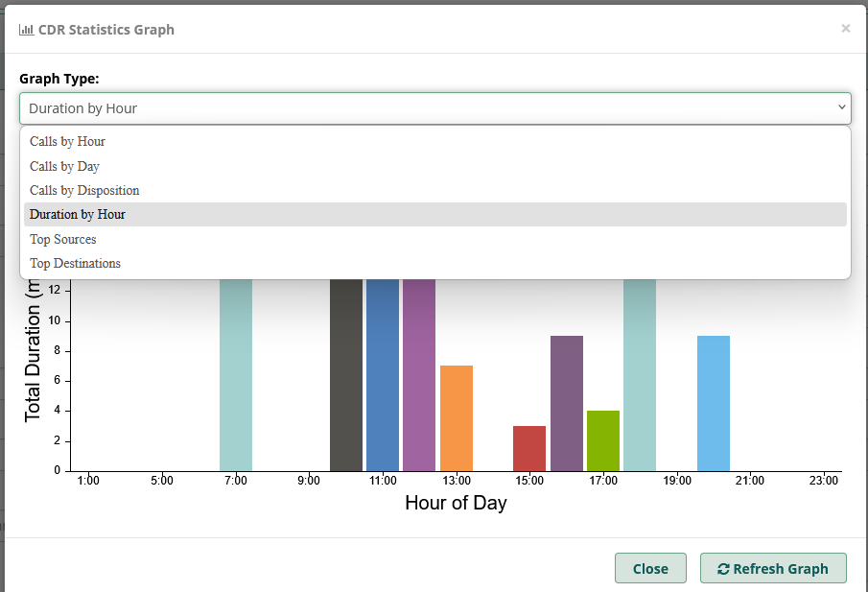This screenshot has height=592, width=868.
Task: Click the refresh icon in Refresh Graph
Action: click(x=723, y=568)
